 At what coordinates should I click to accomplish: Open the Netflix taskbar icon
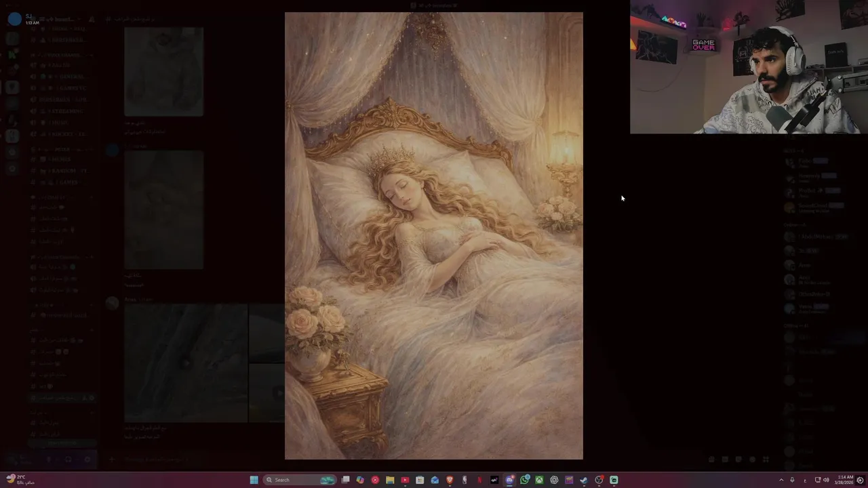click(x=479, y=480)
